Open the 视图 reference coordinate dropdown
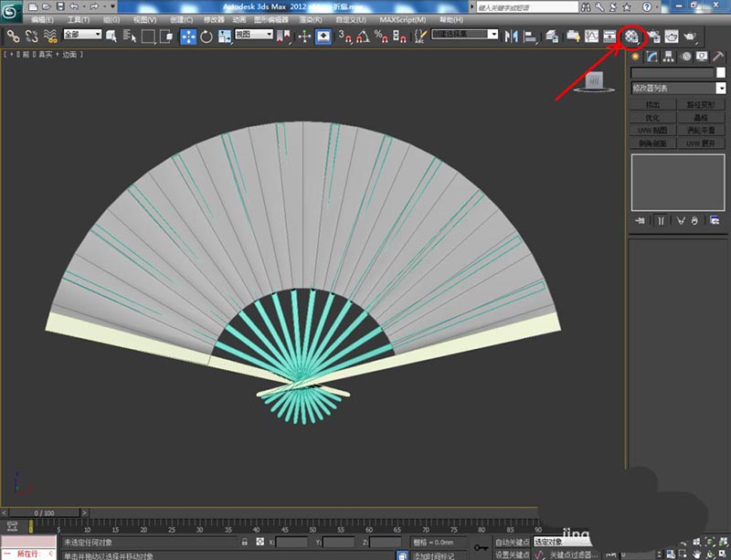The height and width of the screenshot is (560, 731). 254,35
